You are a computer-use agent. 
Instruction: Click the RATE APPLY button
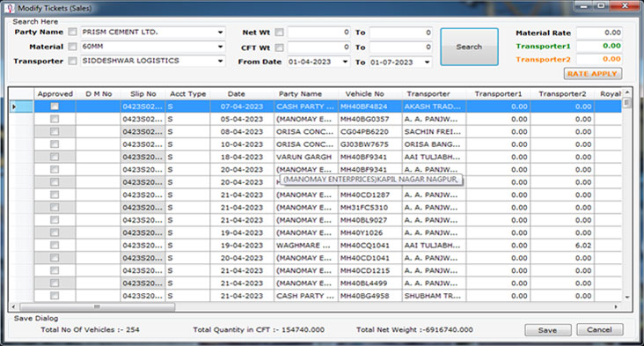click(592, 74)
